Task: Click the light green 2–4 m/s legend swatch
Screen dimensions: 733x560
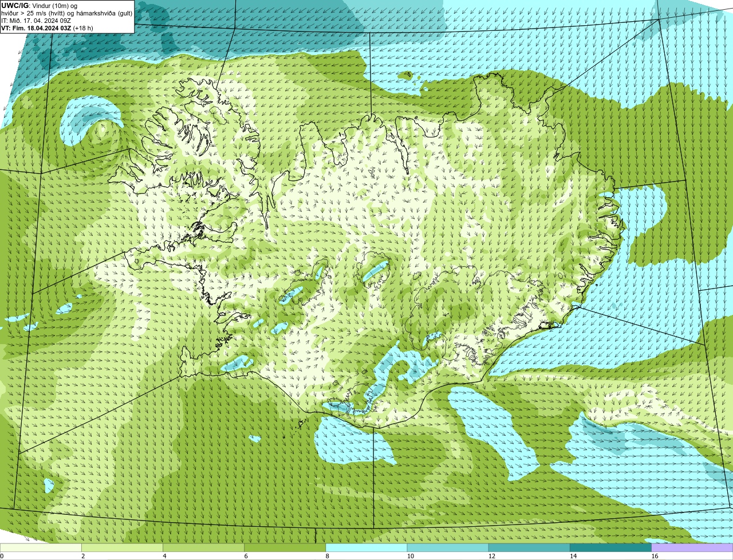Action: click(x=122, y=547)
